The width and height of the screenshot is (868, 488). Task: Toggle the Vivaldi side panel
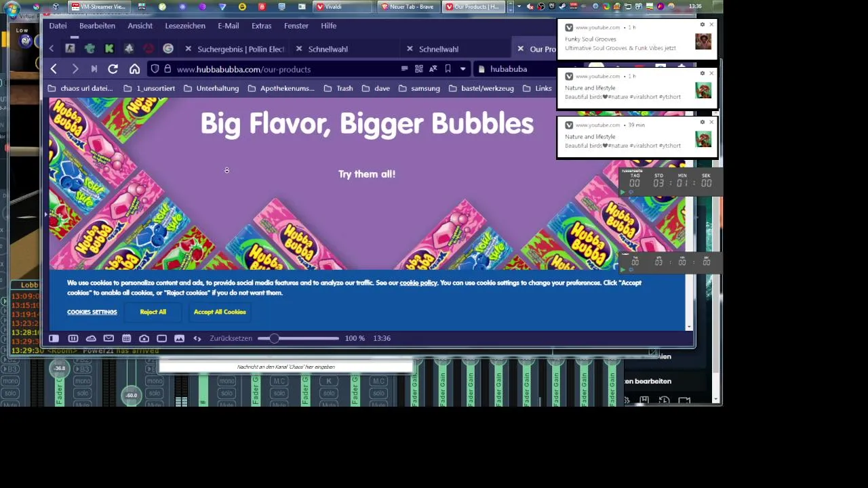(x=54, y=338)
